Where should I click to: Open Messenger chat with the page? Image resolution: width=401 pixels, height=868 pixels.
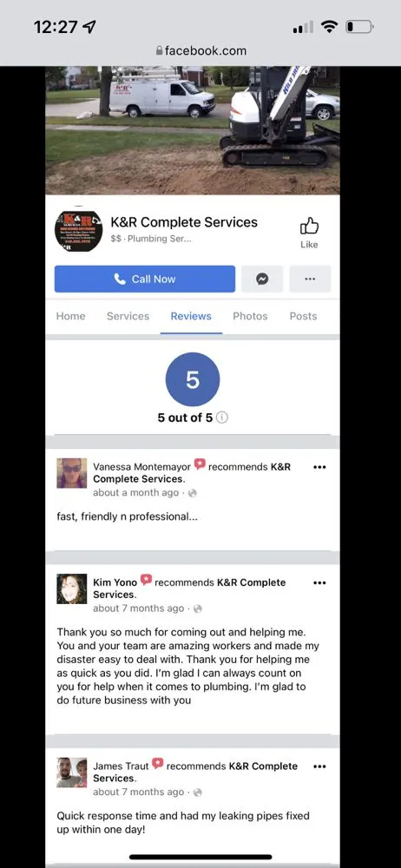coord(262,279)
